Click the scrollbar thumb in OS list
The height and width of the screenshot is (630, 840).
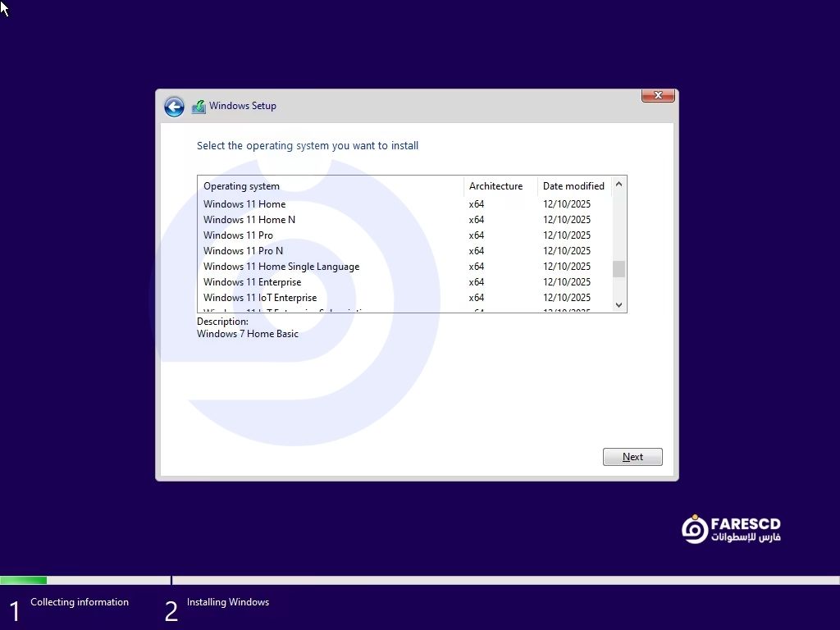[x=619, y=269]
